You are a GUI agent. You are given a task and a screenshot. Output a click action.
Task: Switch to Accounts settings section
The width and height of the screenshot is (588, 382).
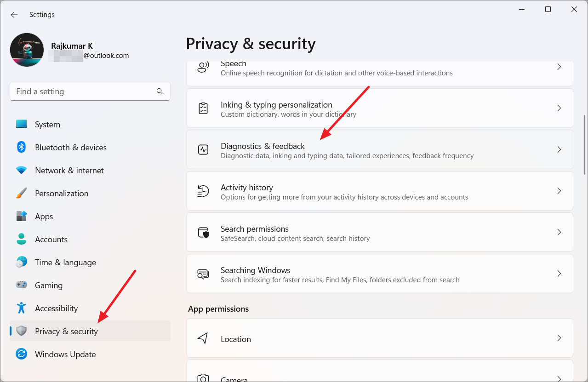click(51, 239)
